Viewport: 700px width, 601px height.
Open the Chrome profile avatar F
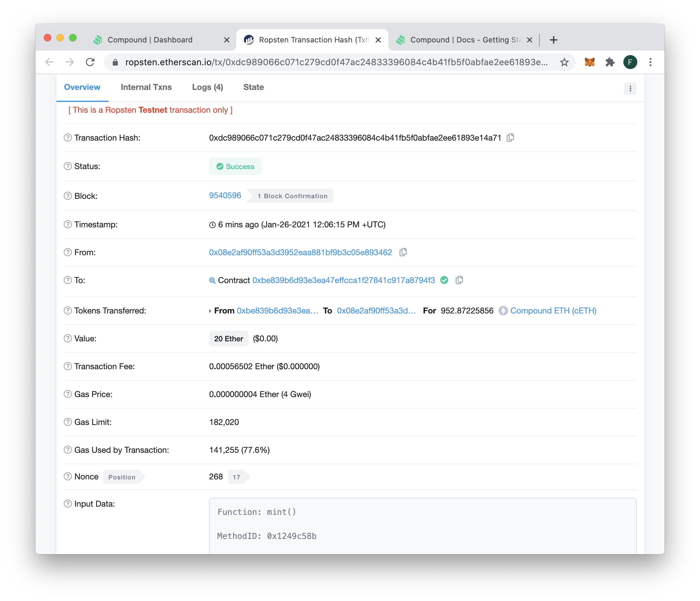tap(630, 62)
